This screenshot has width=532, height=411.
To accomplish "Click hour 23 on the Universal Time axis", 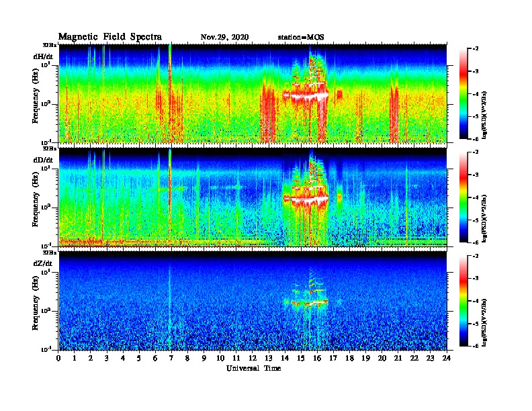I will [x=430, y=359].
